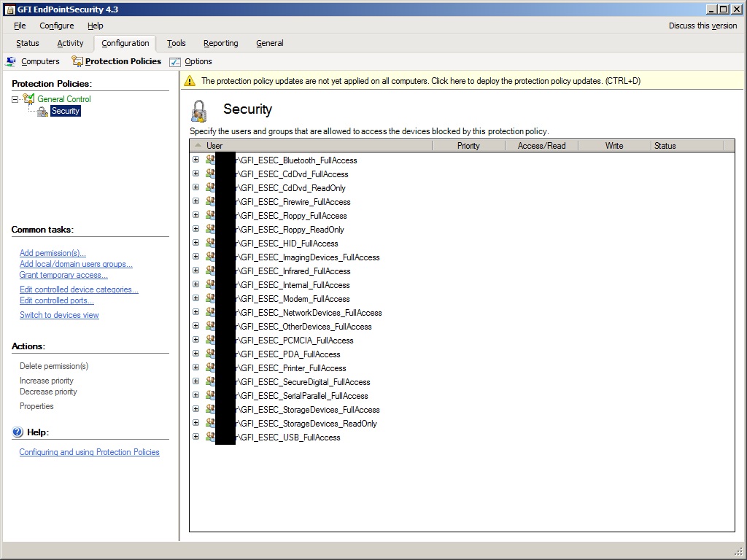This screenshot has width=747, height=560.
Task: Click the Write column header
Action: click(x=614, y=146)
